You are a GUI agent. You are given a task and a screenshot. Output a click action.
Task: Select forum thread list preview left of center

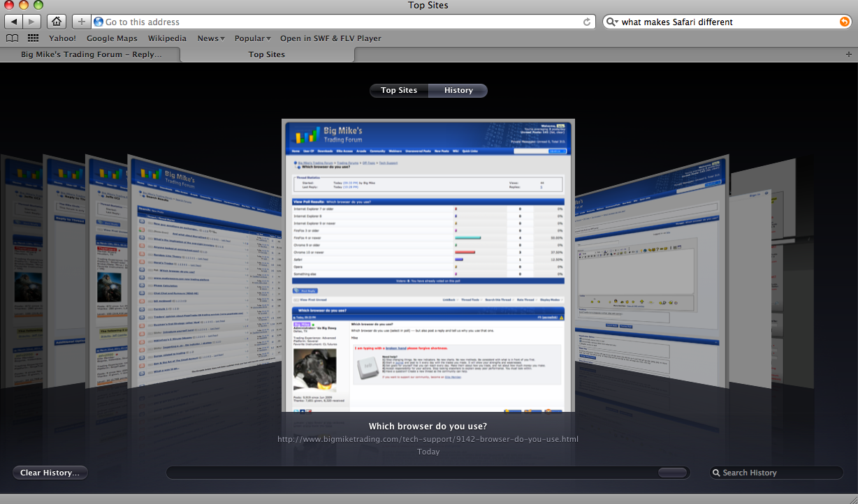[205, 272]
